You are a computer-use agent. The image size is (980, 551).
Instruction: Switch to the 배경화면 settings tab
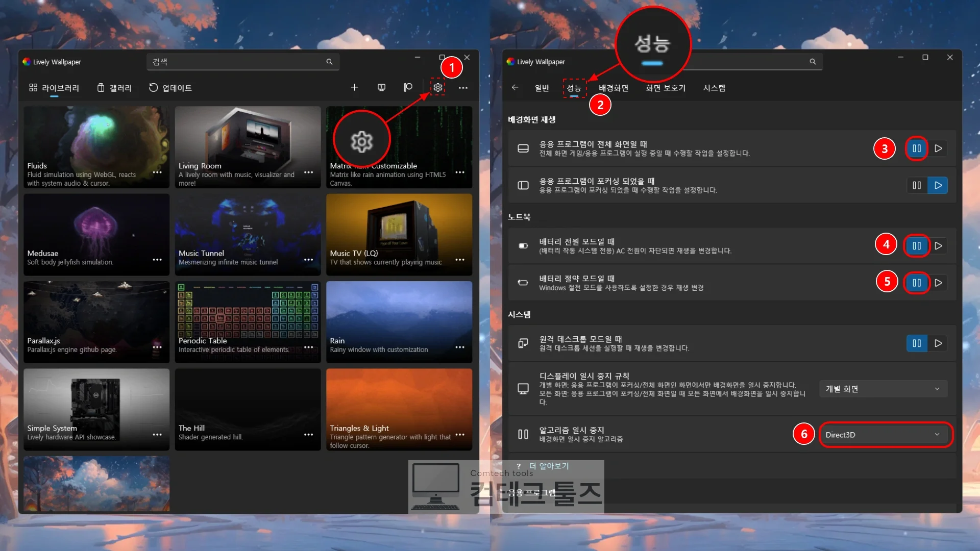(613, 88)
